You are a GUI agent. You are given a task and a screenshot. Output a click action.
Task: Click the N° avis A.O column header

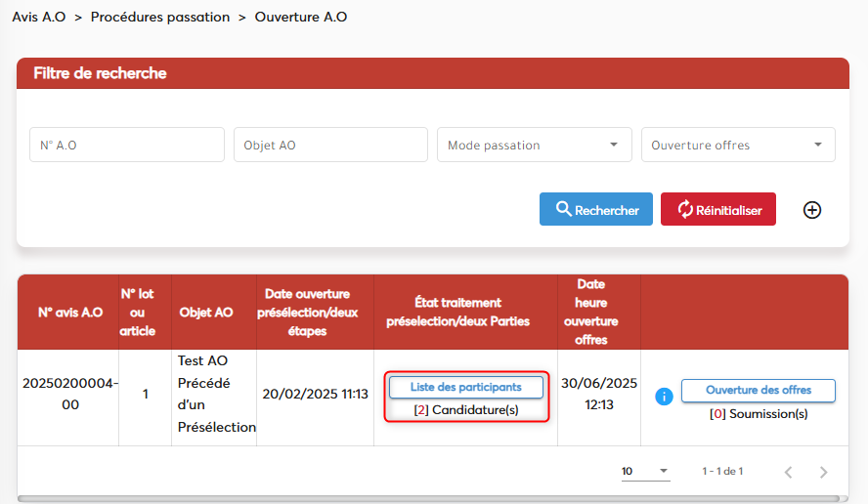[x=69, y=313]
